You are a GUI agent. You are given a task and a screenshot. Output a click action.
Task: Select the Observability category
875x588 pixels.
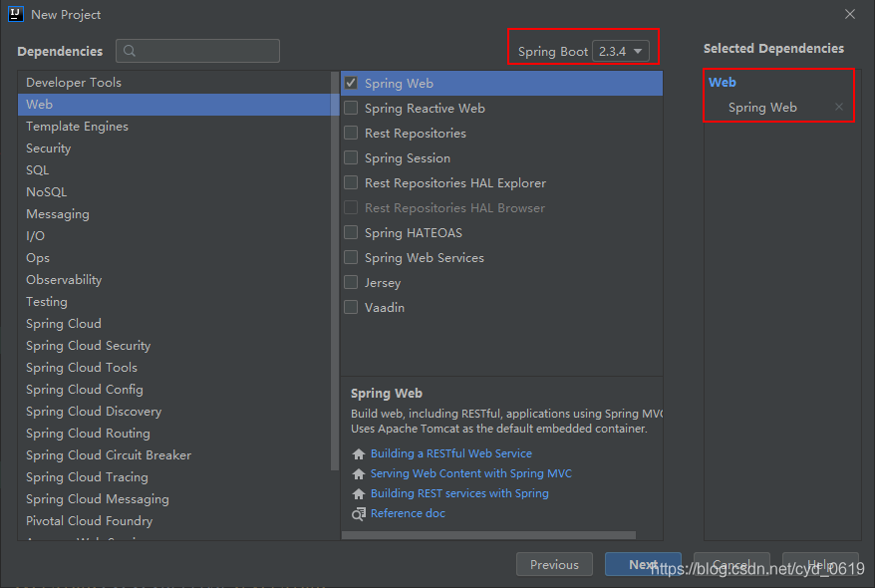(174, 279)
